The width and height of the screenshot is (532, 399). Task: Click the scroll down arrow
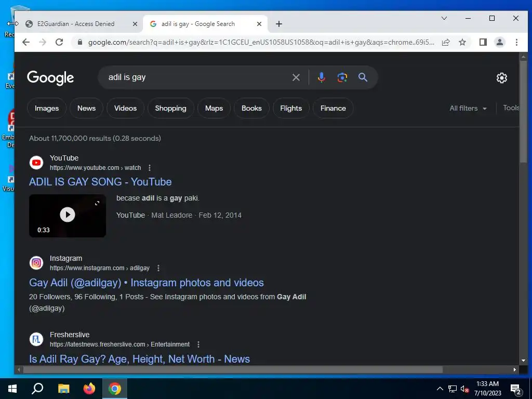coord(523,361)
